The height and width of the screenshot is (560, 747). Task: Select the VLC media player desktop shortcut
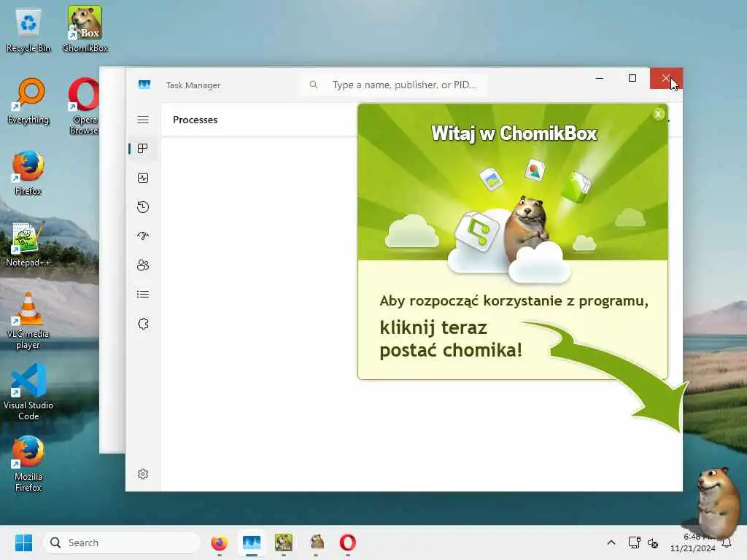pos(28,321)
